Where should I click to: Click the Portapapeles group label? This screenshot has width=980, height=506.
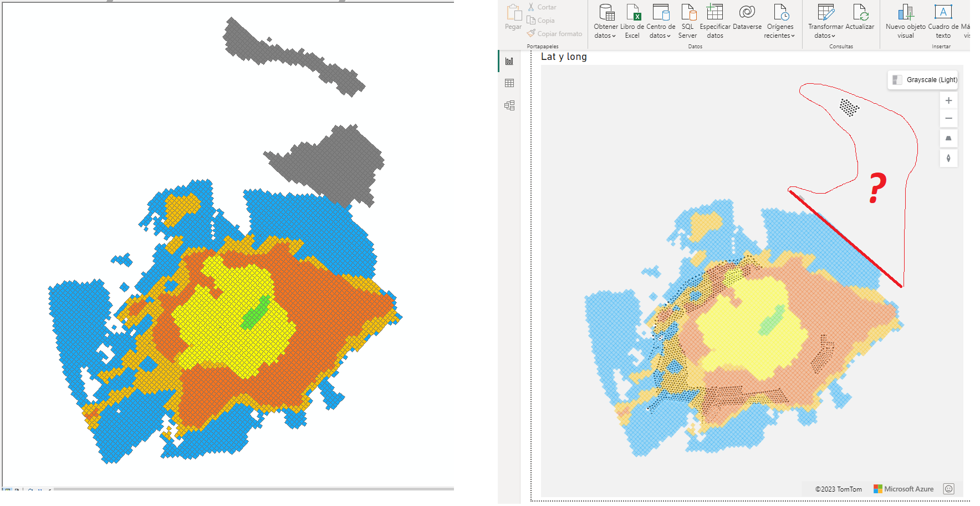click(x=542, y=47)
